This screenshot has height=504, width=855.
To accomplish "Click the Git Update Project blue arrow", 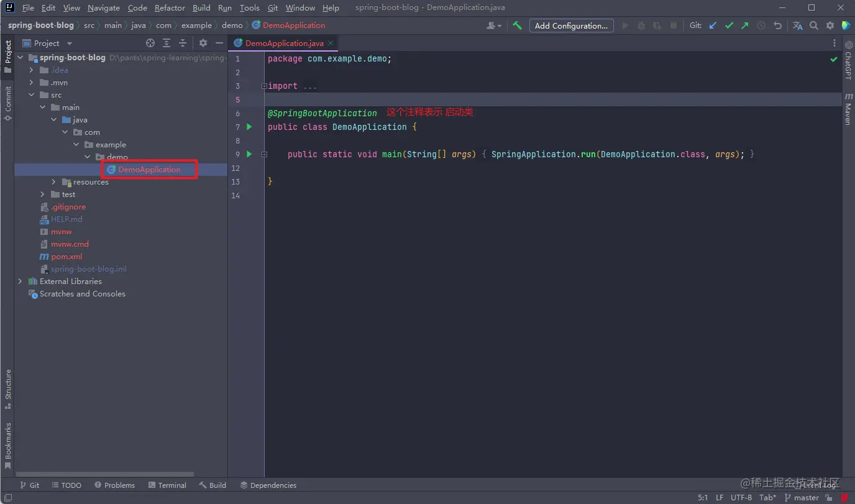I will (x=713, y=25).
